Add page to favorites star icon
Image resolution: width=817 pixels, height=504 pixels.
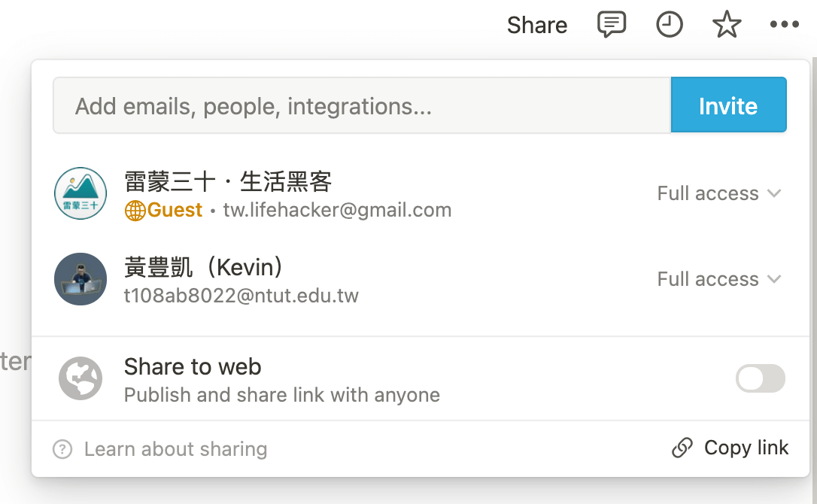726,25
